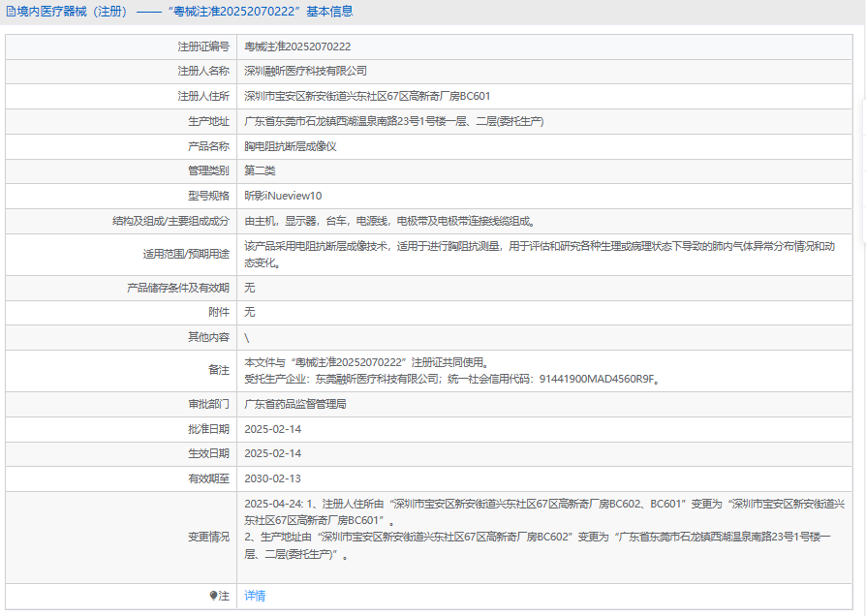Click registrant address ending in 厂房BC601
This screenshot has width=866, height=616.
367,96
